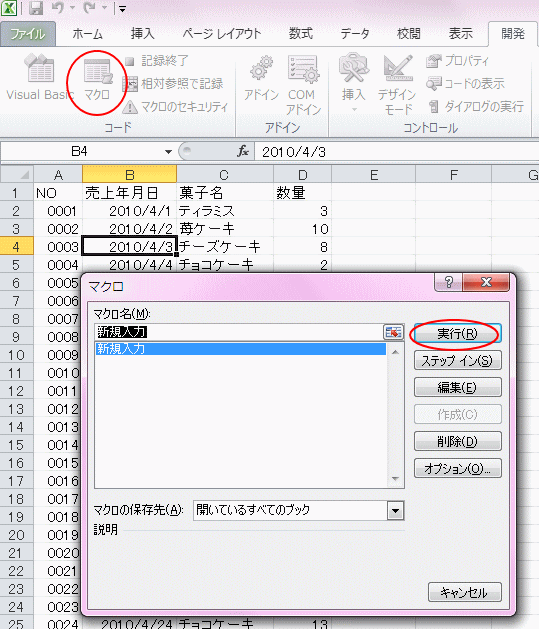Click the 実行(R) button
The height and width of the screenshot is (629, 539).
point(457,334)
